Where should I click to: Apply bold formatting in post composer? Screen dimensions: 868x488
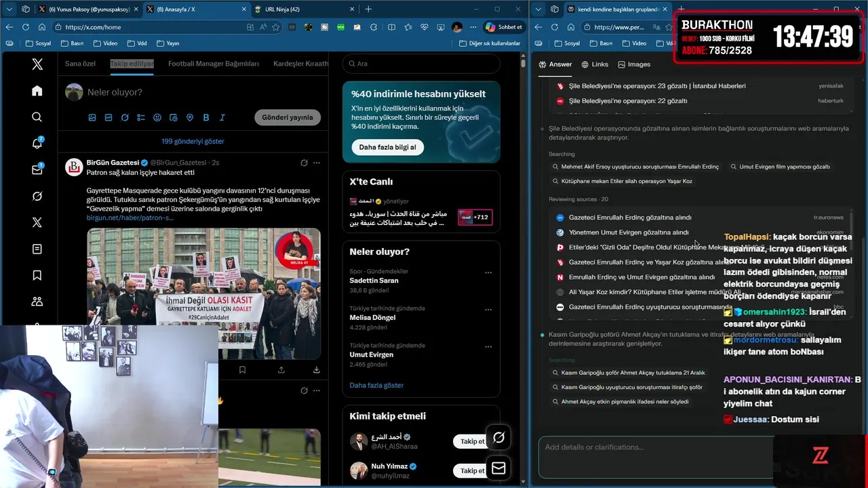coord(206,117)
